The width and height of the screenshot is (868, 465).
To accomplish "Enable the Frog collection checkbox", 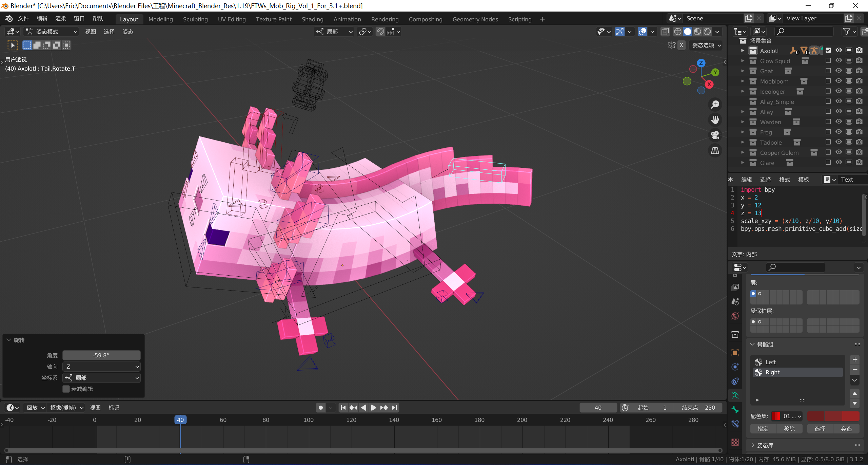I will coord(828,132).
